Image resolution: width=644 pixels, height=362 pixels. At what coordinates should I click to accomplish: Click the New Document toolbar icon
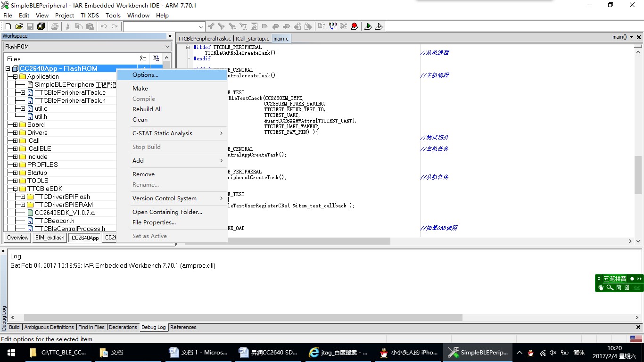click(8, 26)
